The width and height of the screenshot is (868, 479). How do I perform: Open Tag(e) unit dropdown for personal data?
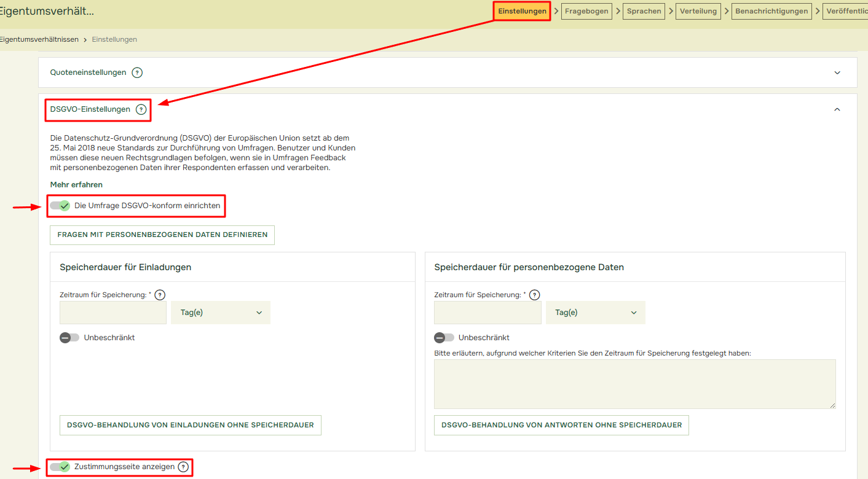coord(595,313)
